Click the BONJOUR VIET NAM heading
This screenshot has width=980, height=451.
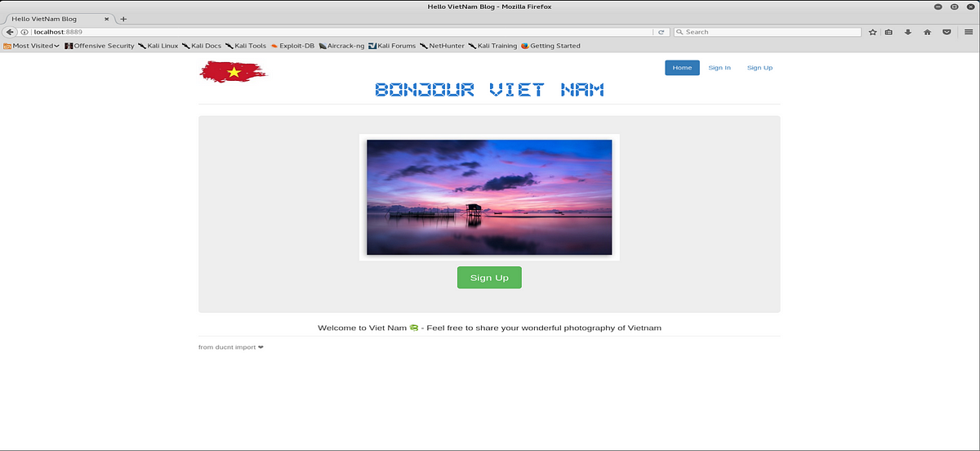point(489,90)
